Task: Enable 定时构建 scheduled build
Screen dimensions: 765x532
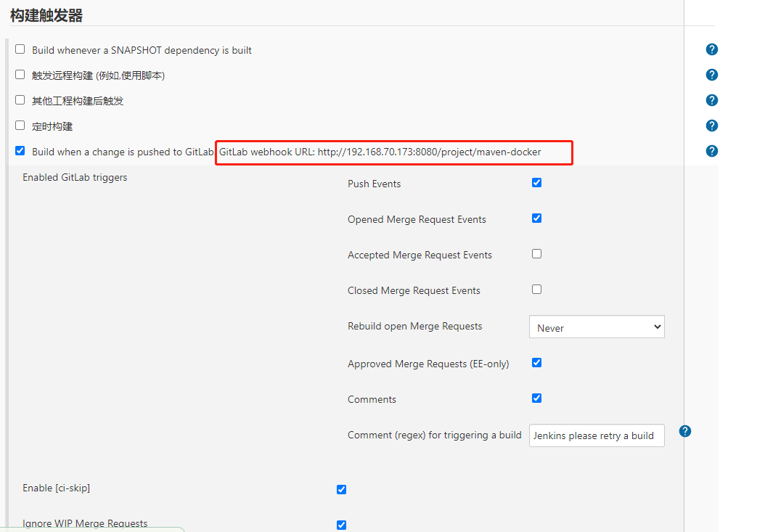Action: point(20,126)
